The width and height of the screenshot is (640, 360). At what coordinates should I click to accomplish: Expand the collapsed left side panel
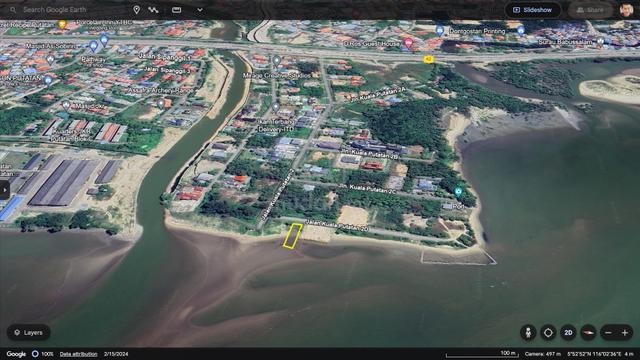(4, 190)
